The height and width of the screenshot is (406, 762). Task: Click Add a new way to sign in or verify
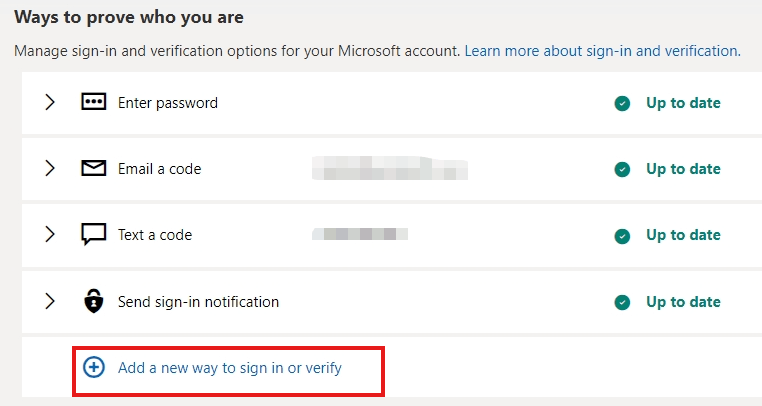point(230,368)
